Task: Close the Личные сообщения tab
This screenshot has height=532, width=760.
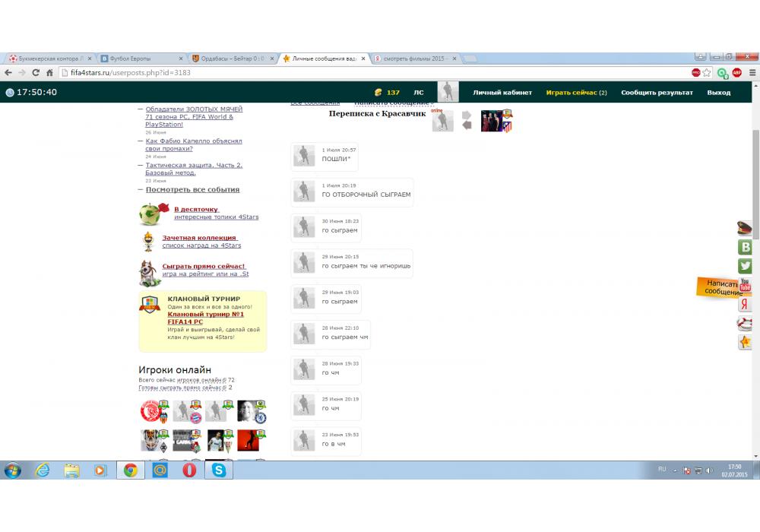Action: [363, 59]
